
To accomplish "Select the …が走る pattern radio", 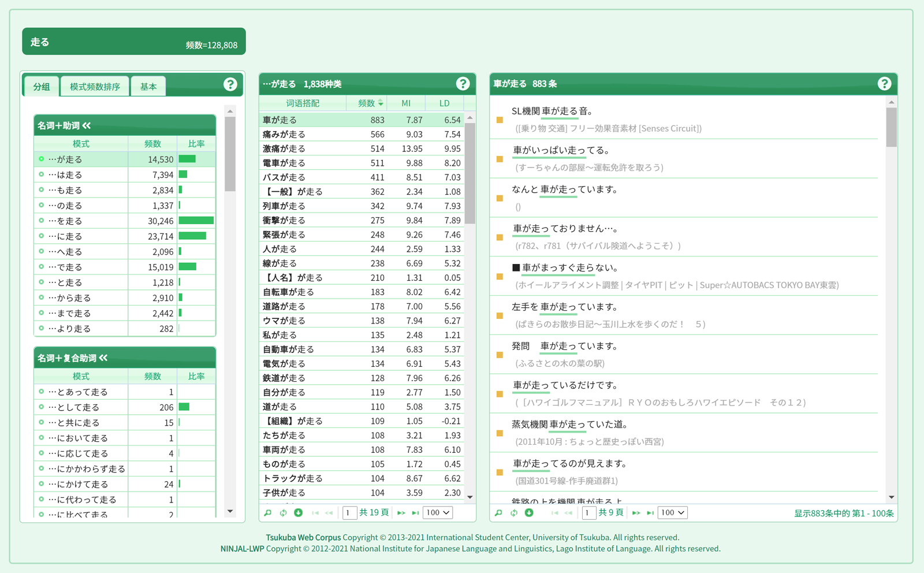I will [x=41, y=159].
